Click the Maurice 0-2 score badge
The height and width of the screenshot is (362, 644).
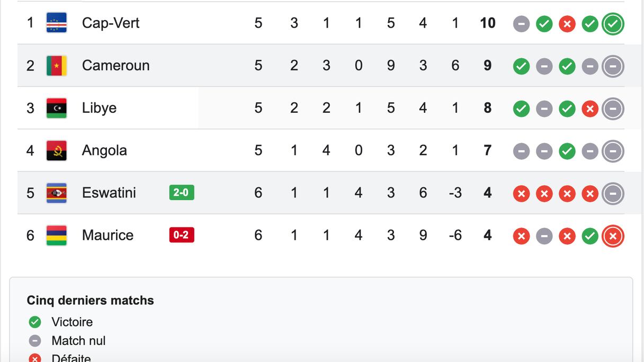point(182,235)
